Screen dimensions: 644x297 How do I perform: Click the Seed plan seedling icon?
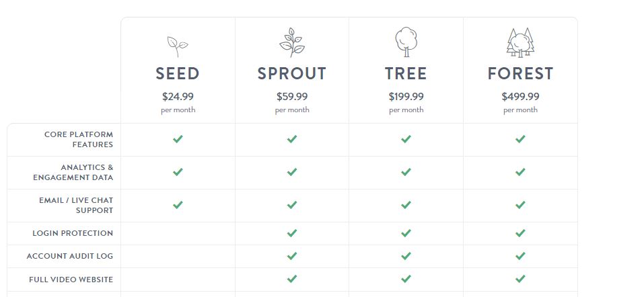(x=178, y=46)
